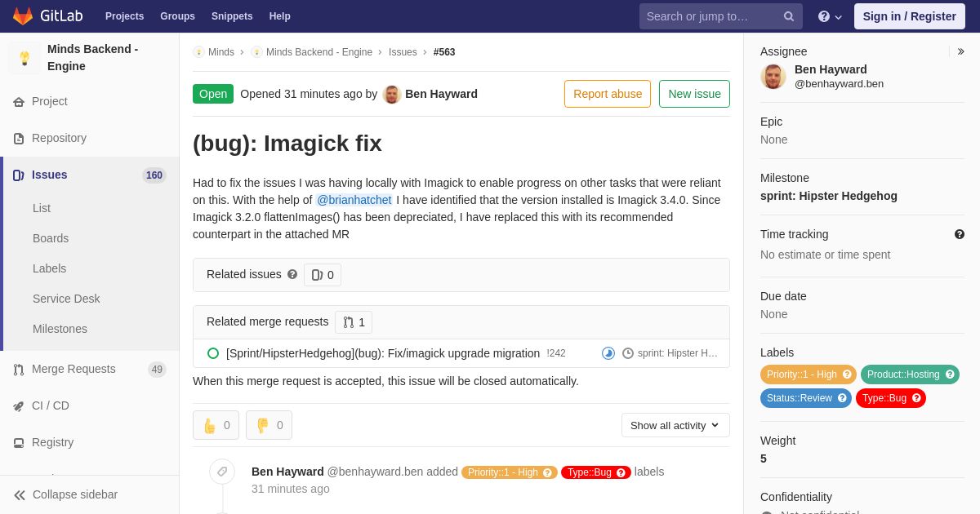980x514 pixels.
Task: Click the label activity tag icon
Action: pos(222,472)
